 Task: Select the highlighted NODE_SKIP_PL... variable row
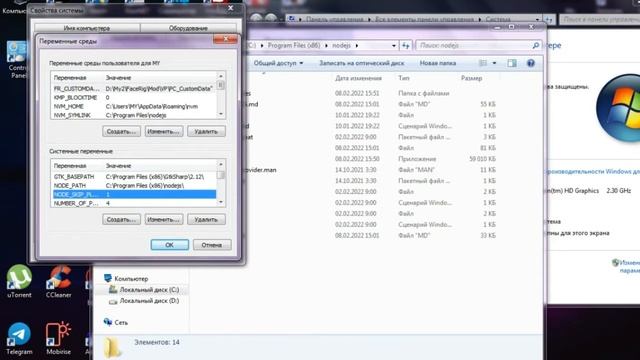tap(134, 195)
